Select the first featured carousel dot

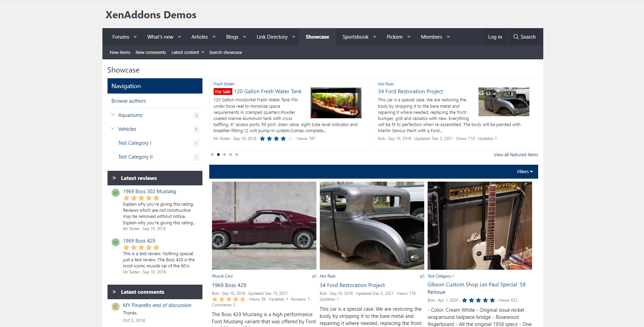pyautogui.click(x=212, y=155)
